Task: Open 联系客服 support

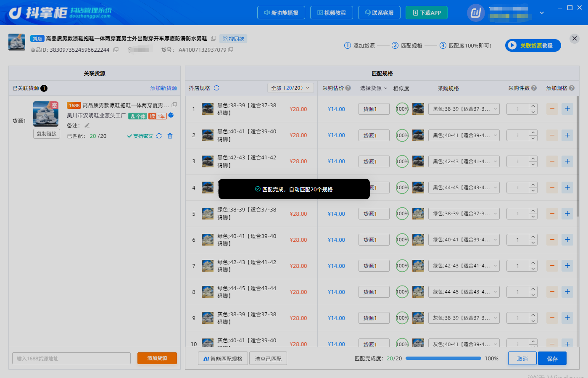Action: 379,13
